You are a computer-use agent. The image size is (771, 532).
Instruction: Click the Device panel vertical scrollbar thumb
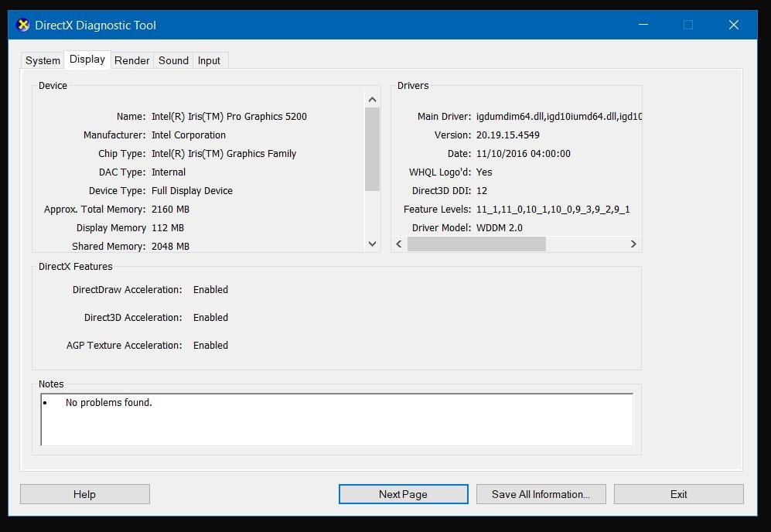[372, 149]
